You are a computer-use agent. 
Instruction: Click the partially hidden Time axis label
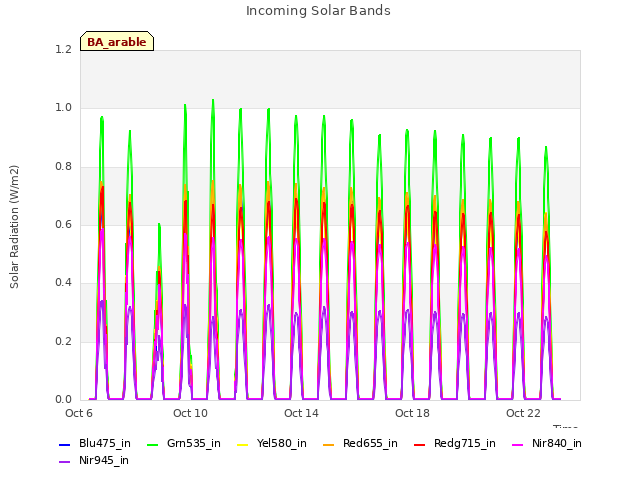pos(565,426)
